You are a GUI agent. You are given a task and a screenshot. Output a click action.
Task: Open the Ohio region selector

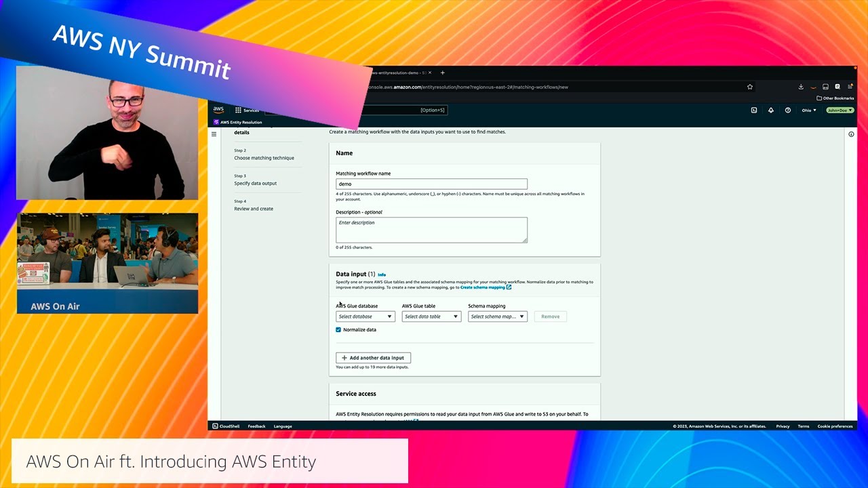(809, 110)
